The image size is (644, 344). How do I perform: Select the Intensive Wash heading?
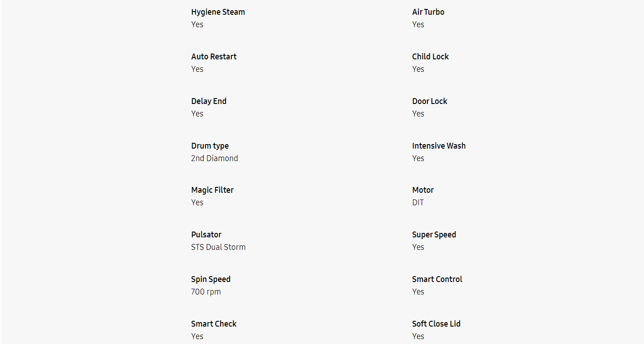[439, 146]
